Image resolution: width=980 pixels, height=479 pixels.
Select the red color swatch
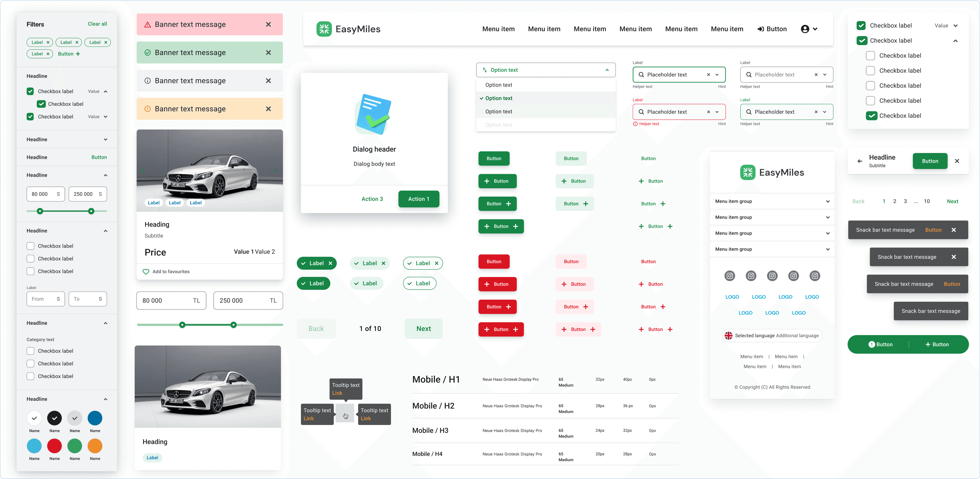(x=54, y=445)
